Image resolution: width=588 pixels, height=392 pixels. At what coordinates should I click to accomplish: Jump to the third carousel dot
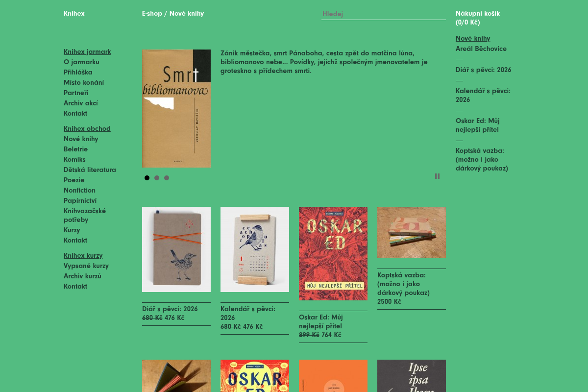pyautogui.click(x=167, y=178)
